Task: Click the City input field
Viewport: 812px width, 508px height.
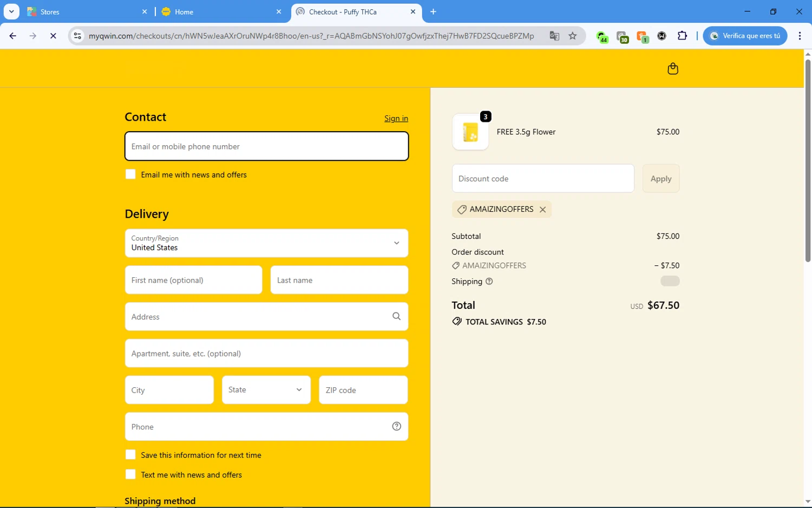Action: pos(169,390)
